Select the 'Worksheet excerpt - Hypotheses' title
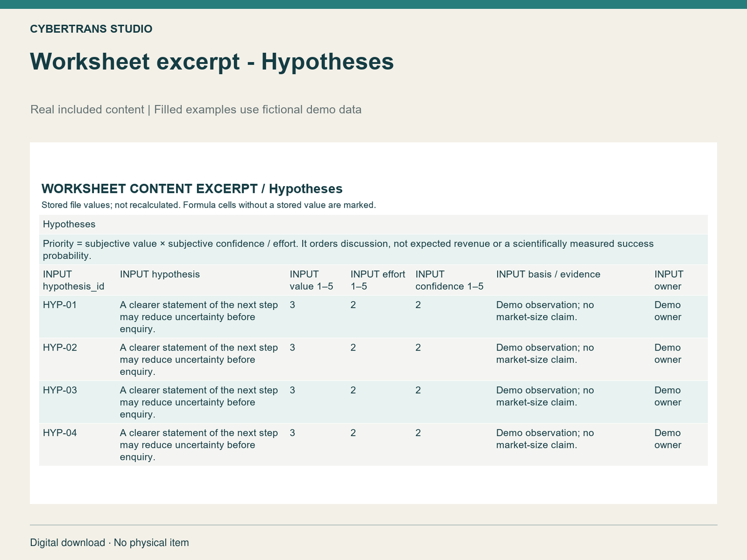The image size is (747, 560). (212, 62)
